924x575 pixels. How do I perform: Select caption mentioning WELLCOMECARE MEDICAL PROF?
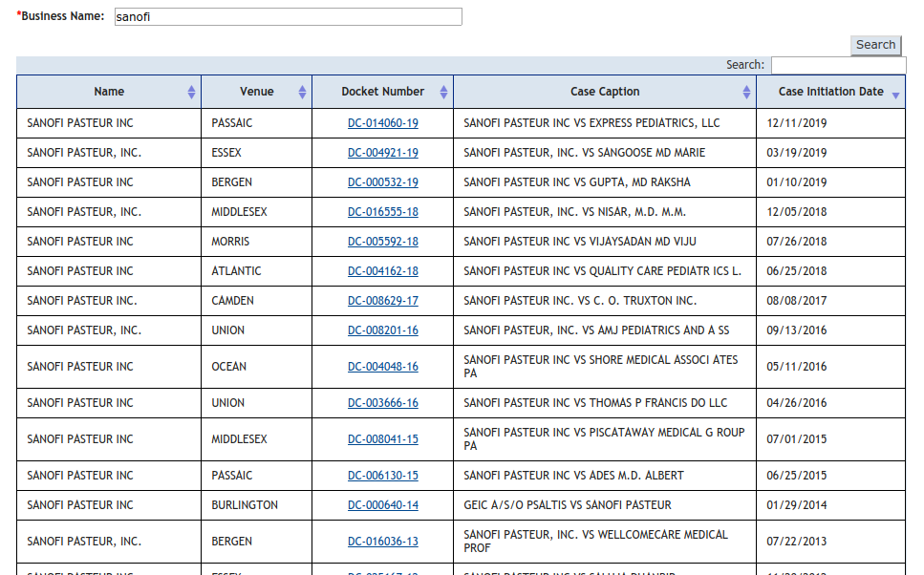coord(595,542)
